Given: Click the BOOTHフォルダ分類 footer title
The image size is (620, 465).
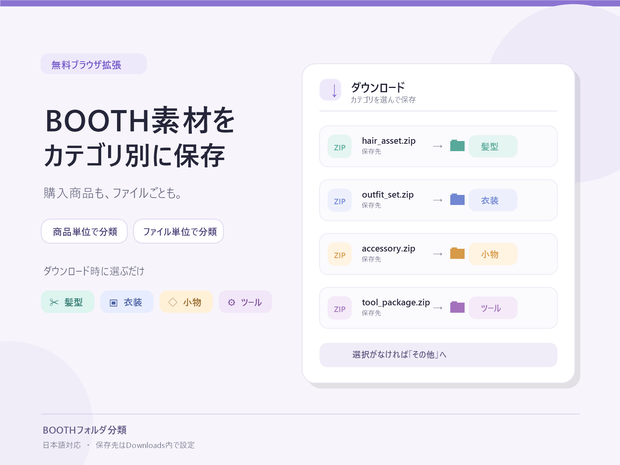Looking at the screenshot, I should [85, 430].
